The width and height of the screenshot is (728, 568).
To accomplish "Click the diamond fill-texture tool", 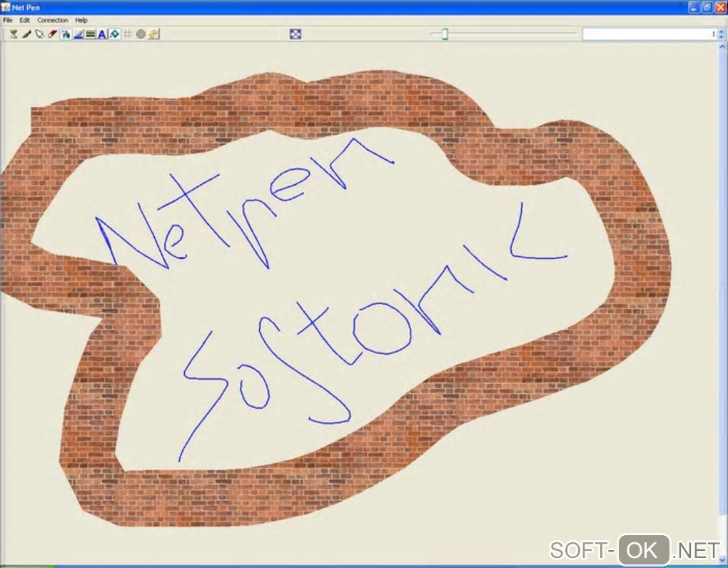I will (115, 34).
